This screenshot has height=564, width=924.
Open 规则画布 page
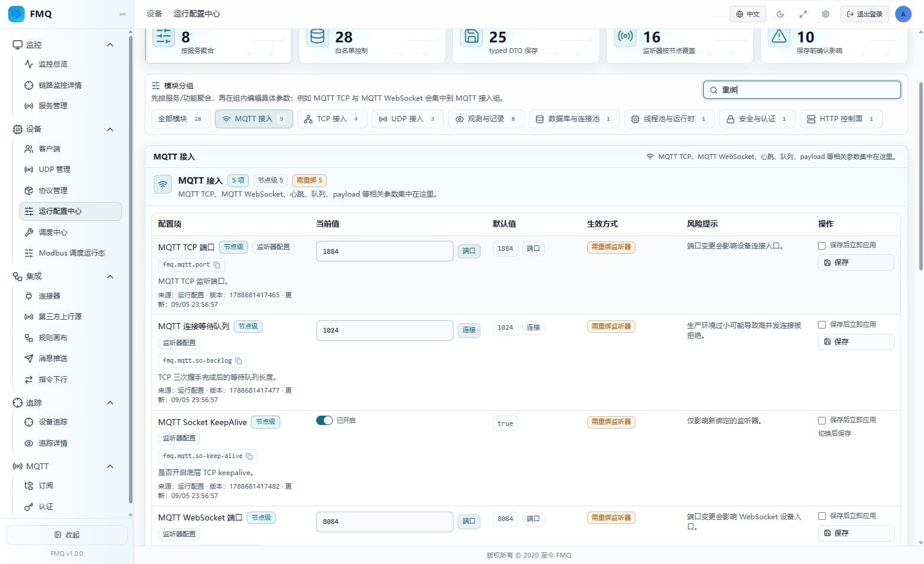pos(70,338)
